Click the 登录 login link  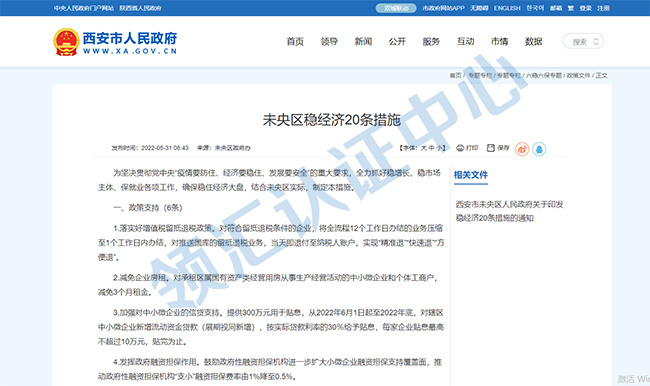pos(585,8)
